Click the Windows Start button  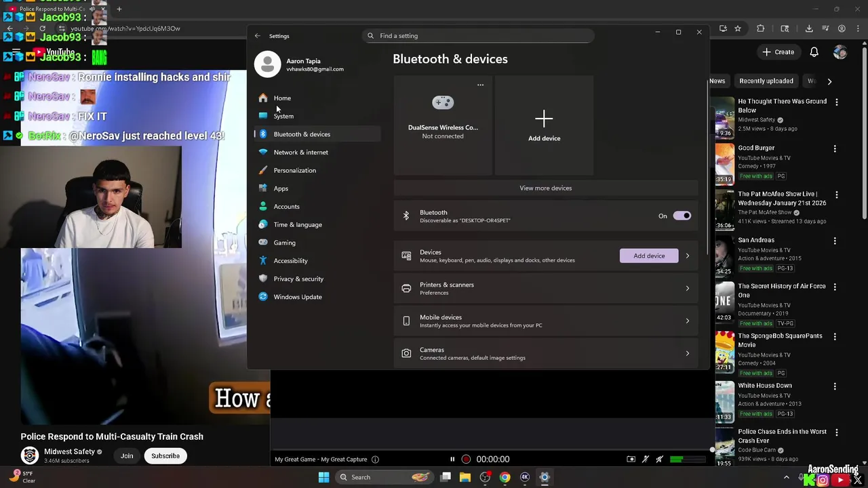point(323,477)
